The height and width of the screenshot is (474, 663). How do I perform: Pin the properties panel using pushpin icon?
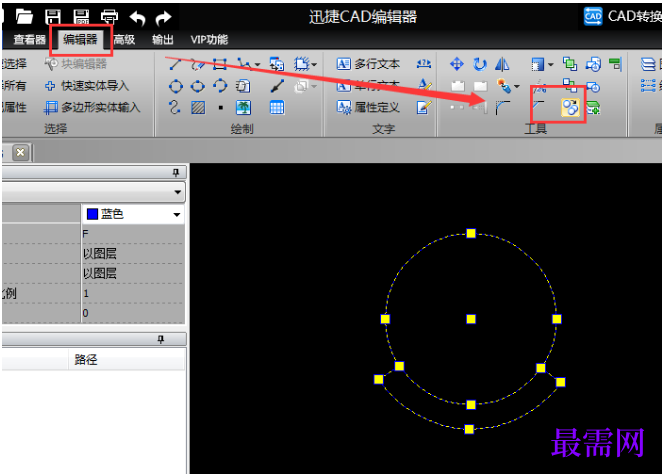click(x=177, y=173)
